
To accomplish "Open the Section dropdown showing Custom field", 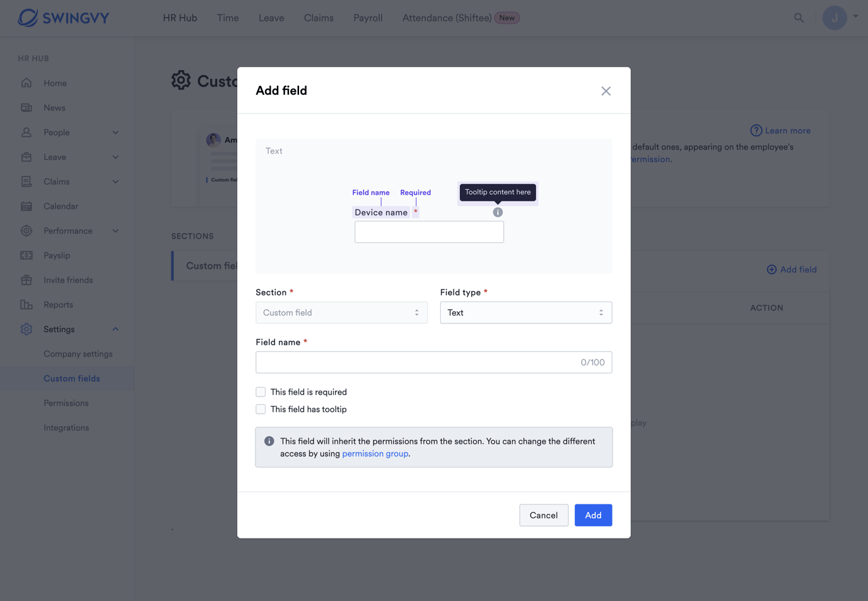I will tap(341, 312).
